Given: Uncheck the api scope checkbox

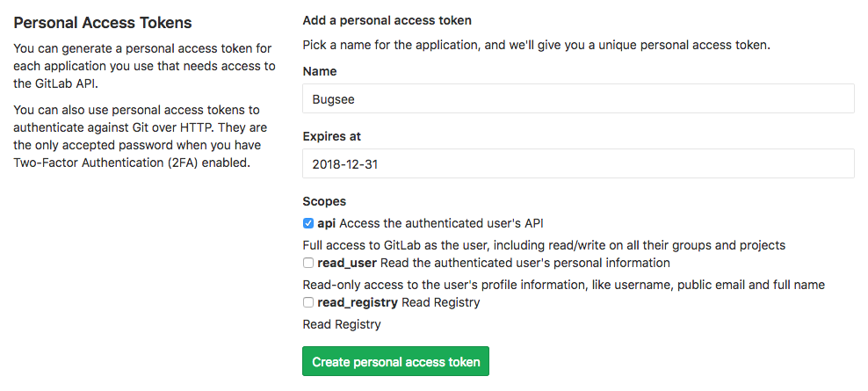Looking at the screenshot, I should pos(308,223).
